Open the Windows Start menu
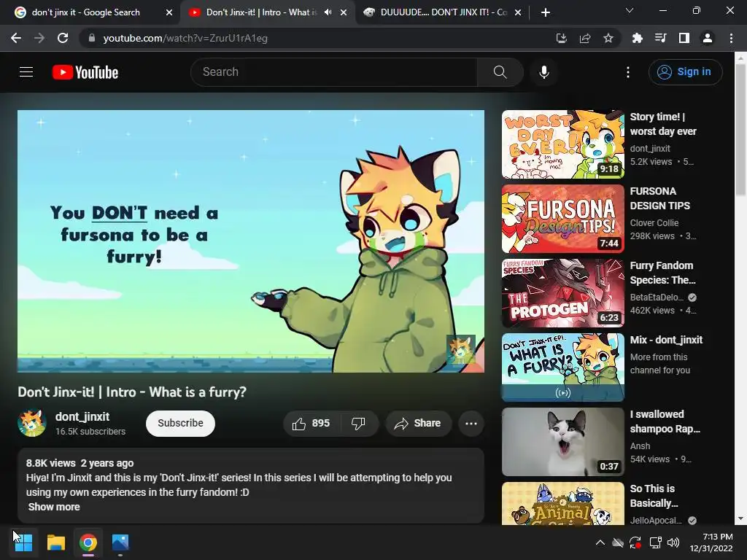Image resolution: width=747 pixels, height=560 pixels. pos(23,542)
